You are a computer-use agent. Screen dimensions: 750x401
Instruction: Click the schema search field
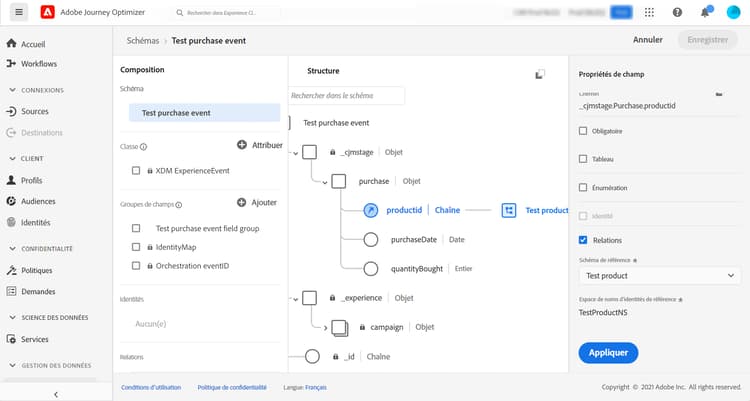pos(347,96)
